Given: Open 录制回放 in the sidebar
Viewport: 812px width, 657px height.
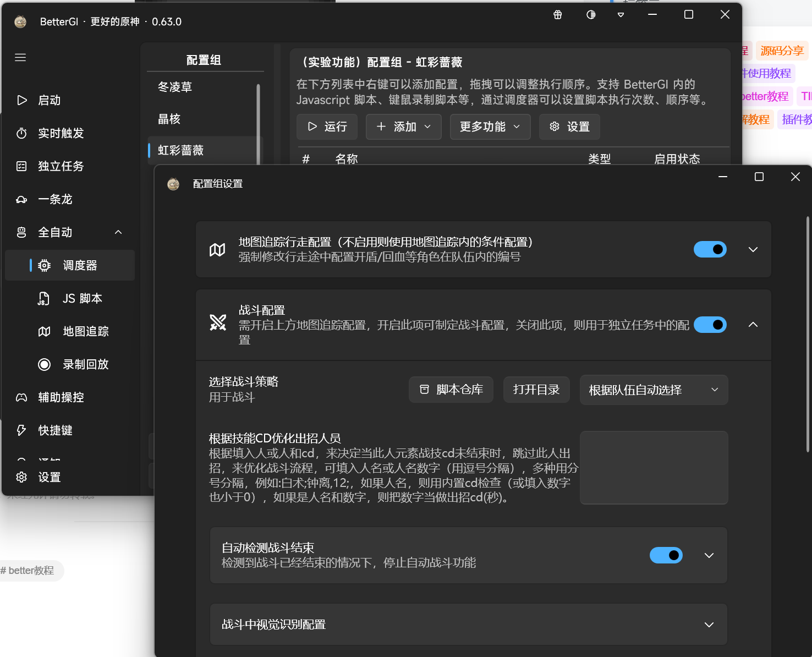Looking at the screenshot, I should pyautogui.click(x=70, y=364).
